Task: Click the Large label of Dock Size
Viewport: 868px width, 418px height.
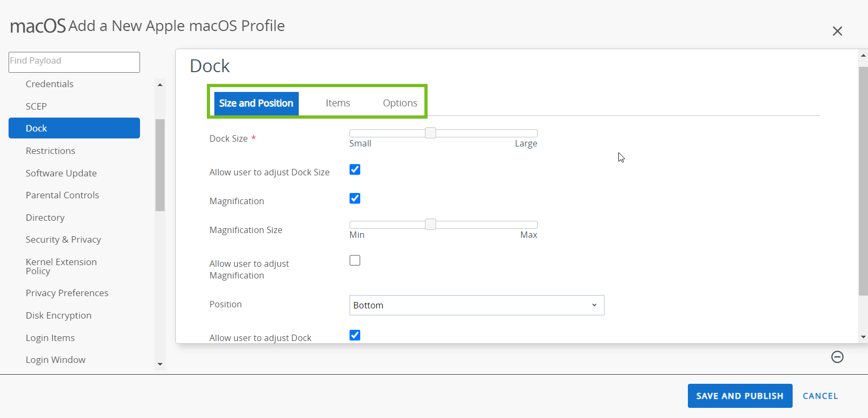Action: [526, 144]
